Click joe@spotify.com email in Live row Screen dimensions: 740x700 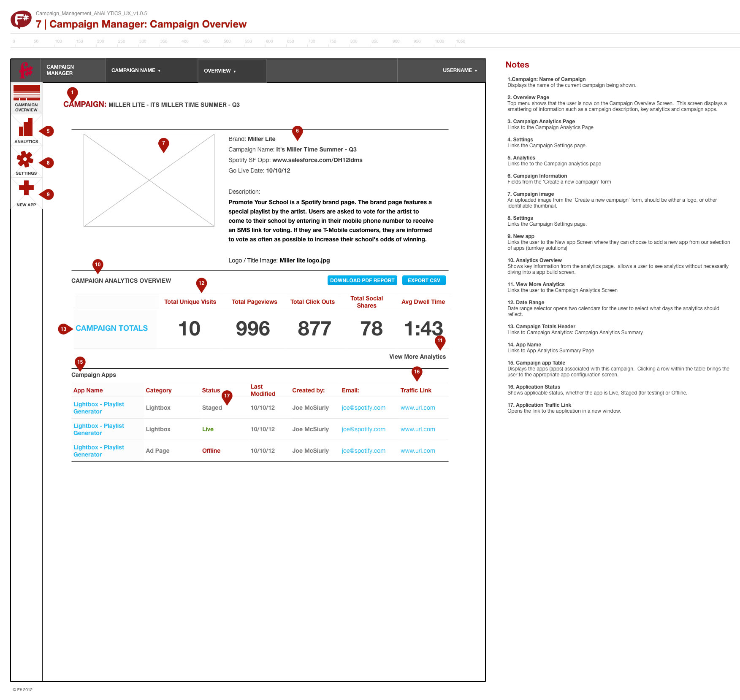pyautogui.click(x=363, y=430)
